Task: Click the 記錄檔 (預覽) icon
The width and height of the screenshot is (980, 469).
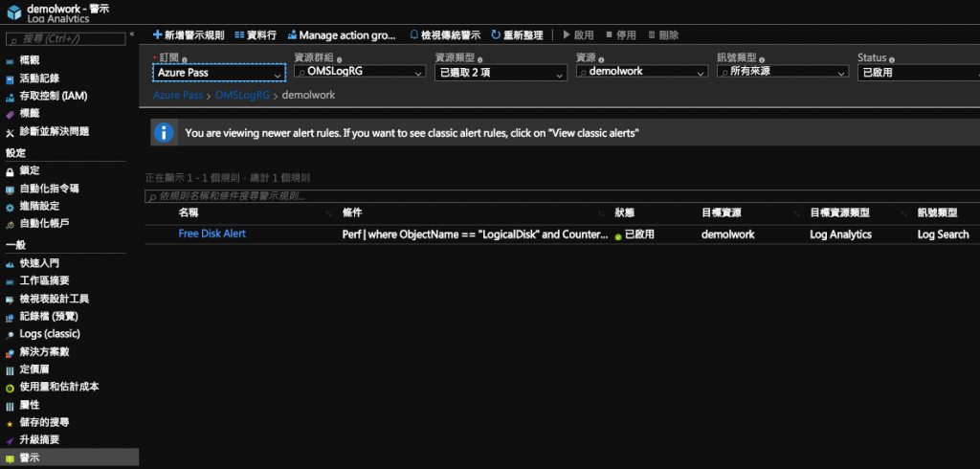Action: click(x=10, y=317)
